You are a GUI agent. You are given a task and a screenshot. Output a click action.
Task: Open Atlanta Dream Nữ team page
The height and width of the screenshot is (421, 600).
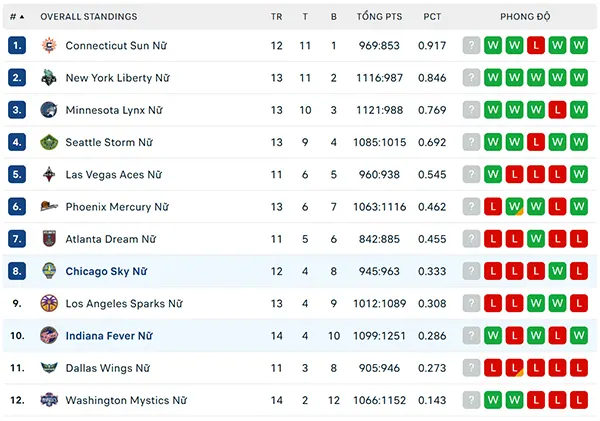coord(111,239)
